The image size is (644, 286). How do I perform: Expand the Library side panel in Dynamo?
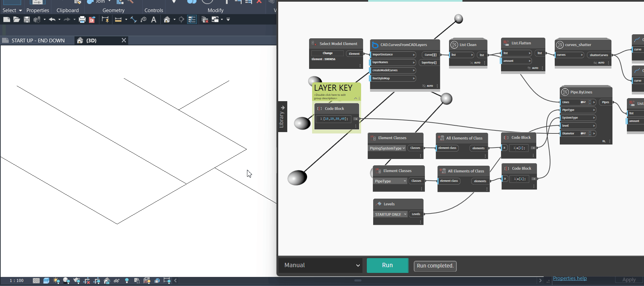[282, 116]
